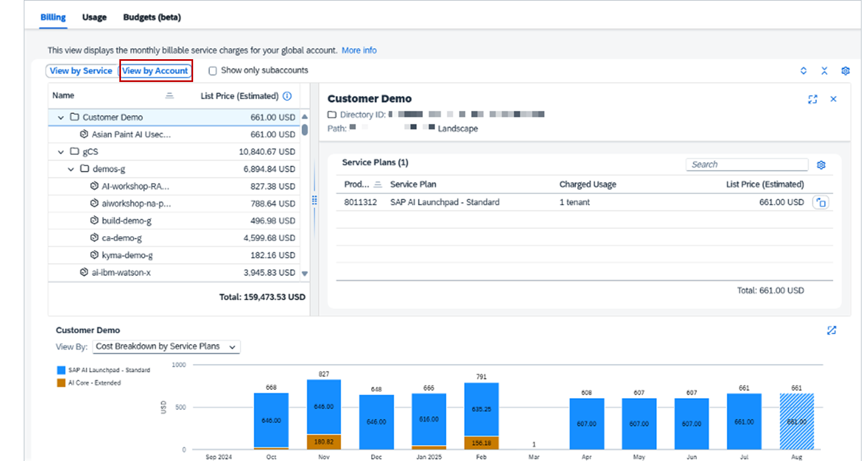Viewport: 868px width, 461px height.
Task: Select the SAP AI Launchpad - Standard row
Action: click(x=584, y=202)
